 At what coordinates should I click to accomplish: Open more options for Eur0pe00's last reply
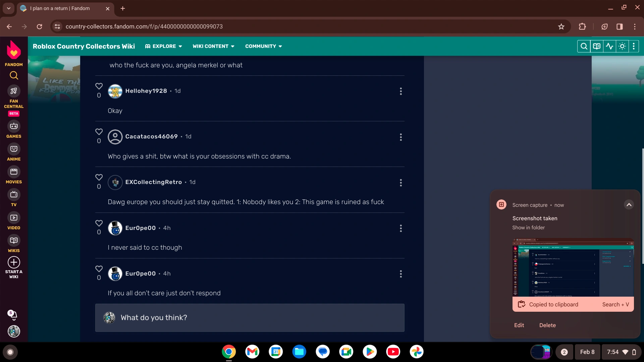400,274
